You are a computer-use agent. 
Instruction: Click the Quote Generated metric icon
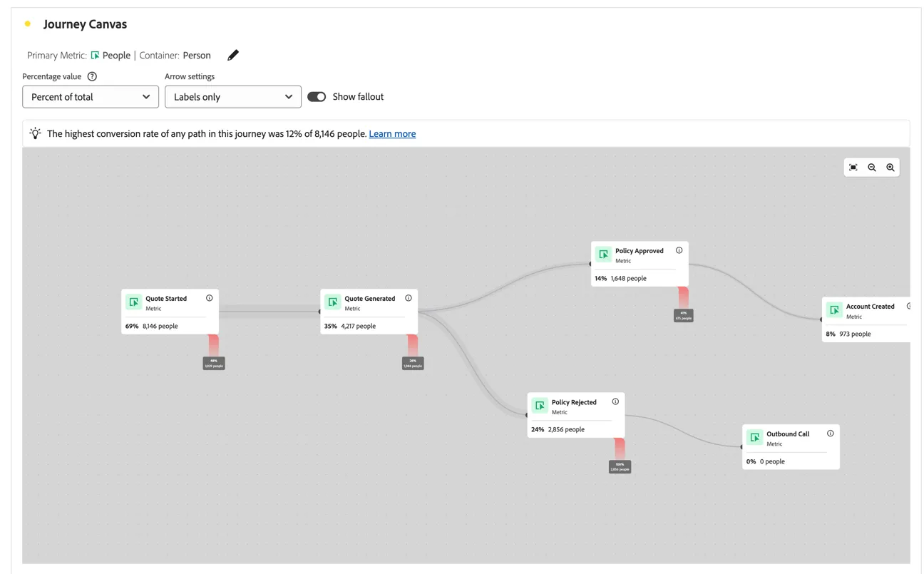333,302
